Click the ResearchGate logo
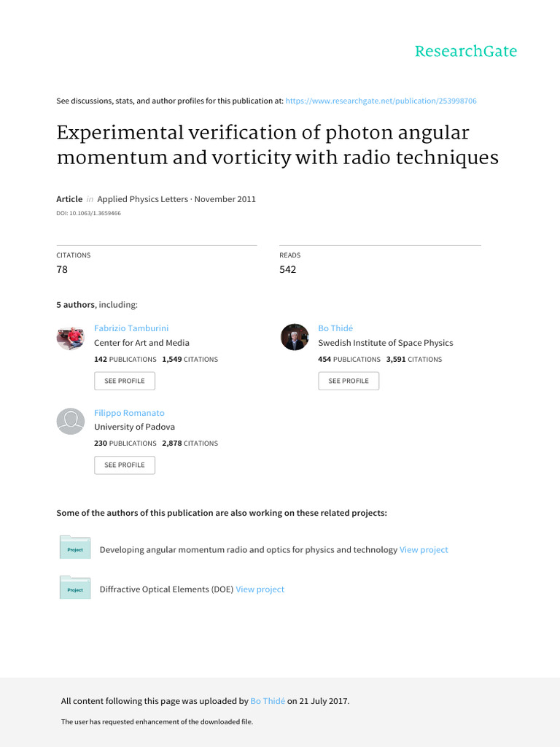Viewport: 560px width, 747px height. (x=465, y=51)
